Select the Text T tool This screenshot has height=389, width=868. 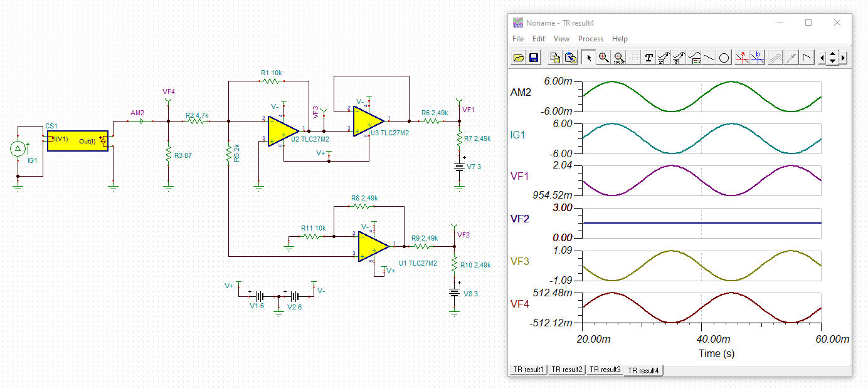648,58
